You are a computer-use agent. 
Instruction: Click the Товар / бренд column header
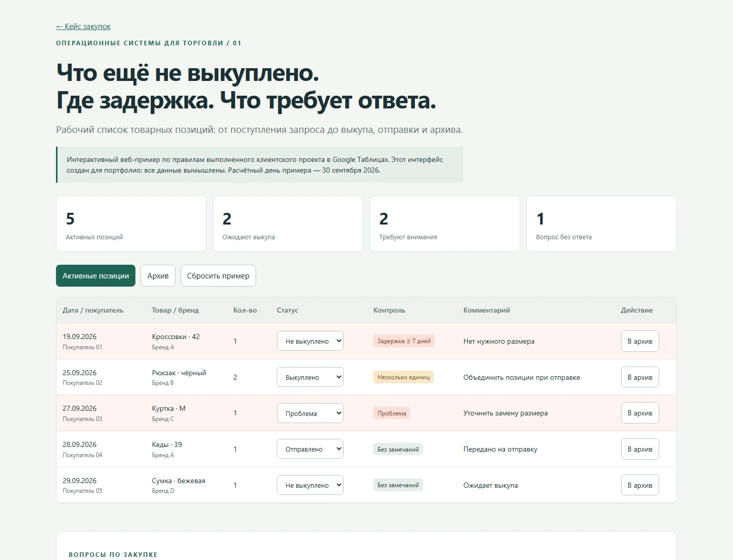tap(176, 310)
